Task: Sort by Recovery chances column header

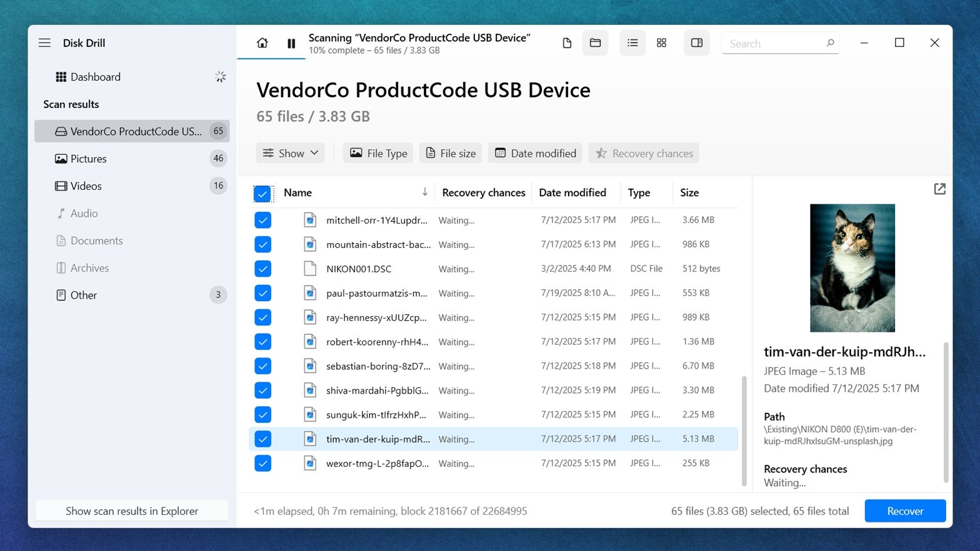Action: pyautogui.click(x=483, y=192)
